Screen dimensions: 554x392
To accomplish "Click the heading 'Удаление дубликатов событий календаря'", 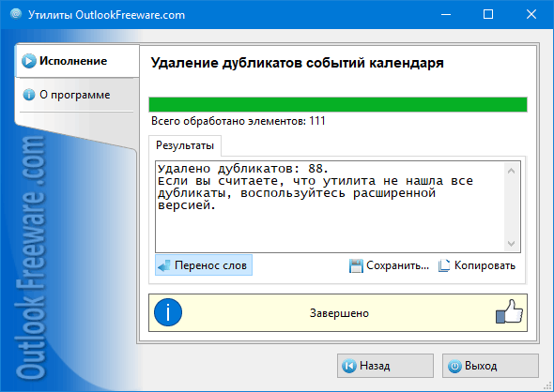I will click(x=297, y=63).
